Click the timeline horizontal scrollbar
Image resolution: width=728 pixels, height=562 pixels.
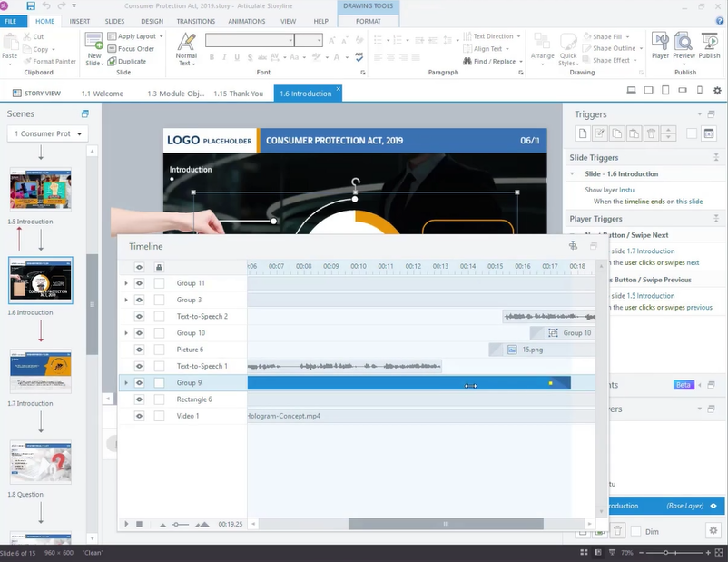446,524
